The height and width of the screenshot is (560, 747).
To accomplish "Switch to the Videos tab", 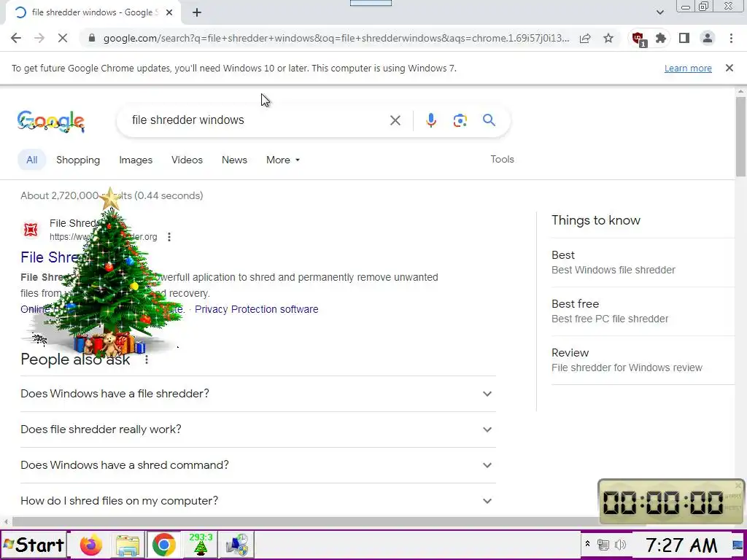I will (187, 160).
